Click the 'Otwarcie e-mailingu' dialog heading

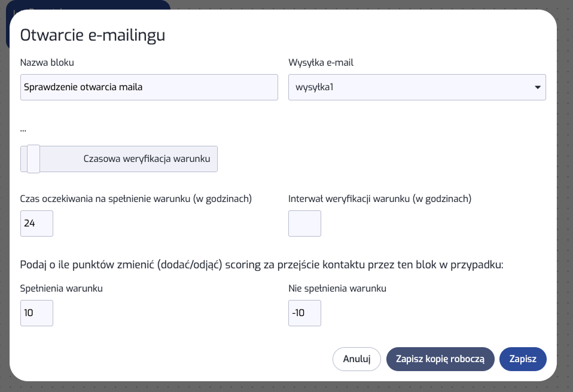[93, 35]
